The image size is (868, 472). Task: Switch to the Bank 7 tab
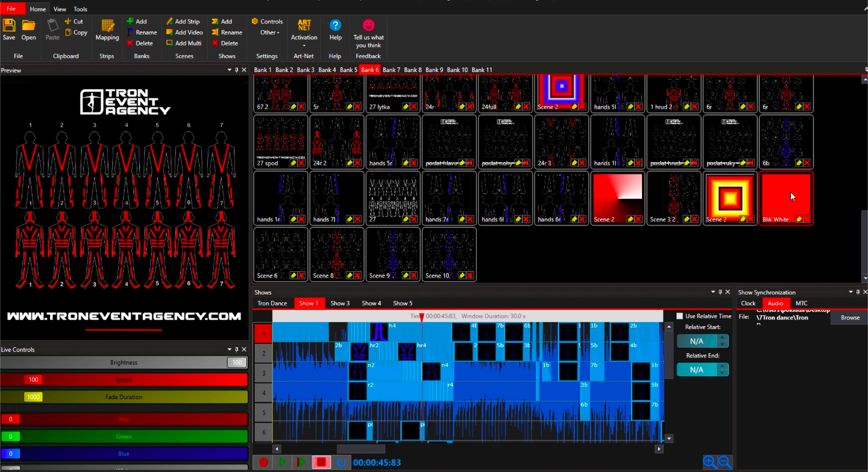click(391, 70)
